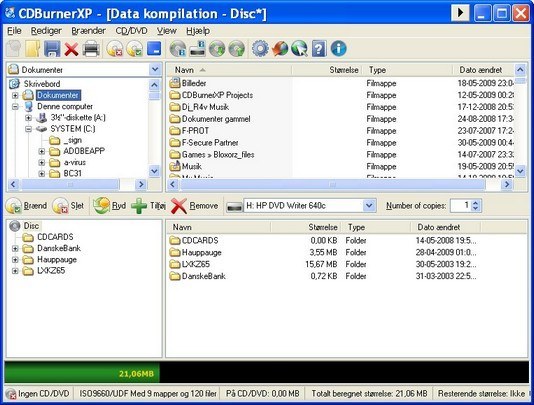Sort compilation list by Størrelse column
This screenshot has width=534, height=405.
[x=307, y=227]
